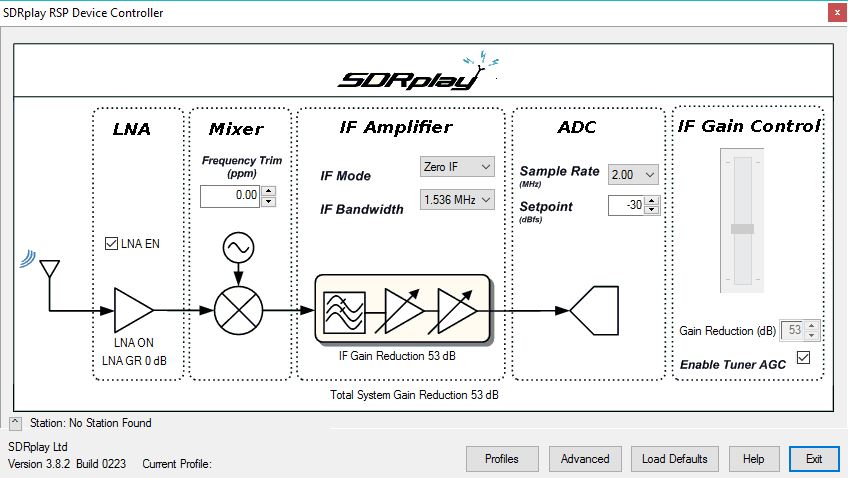
Task: Disable the LNA EN checkbox
Action: [x=111, y=243]
